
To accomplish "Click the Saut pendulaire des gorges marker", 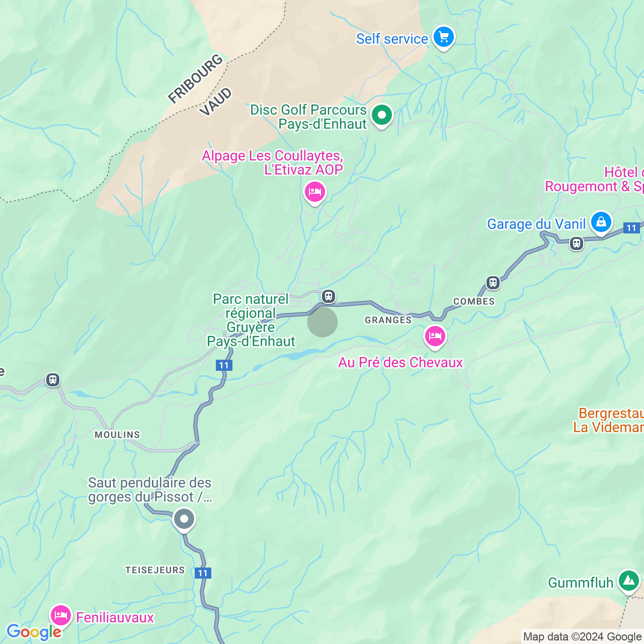I will click(x=184, y=520).
